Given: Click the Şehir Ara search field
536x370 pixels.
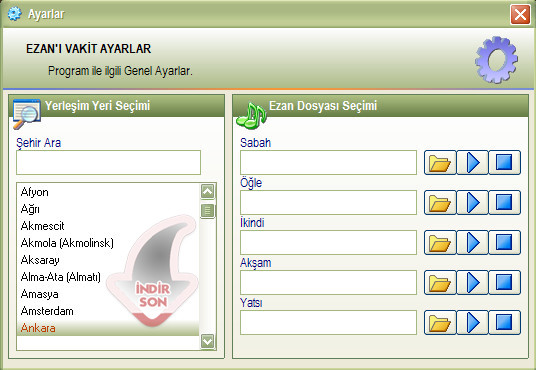Looking at the screenshot, I should coord(108,162).
